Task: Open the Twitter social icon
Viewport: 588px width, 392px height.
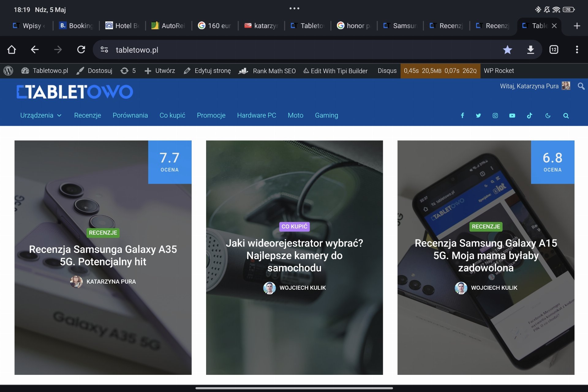Action: [478, 115]
